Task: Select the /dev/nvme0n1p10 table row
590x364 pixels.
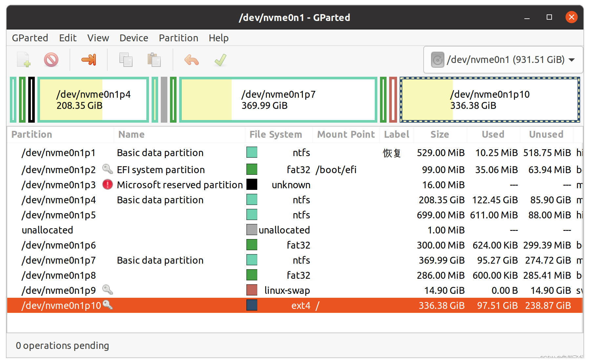Action: click(295, 305)
